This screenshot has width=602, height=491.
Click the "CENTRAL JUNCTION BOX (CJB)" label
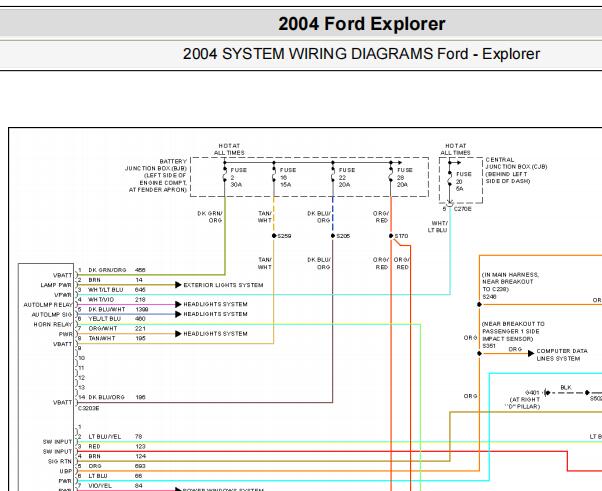[516, 163]
